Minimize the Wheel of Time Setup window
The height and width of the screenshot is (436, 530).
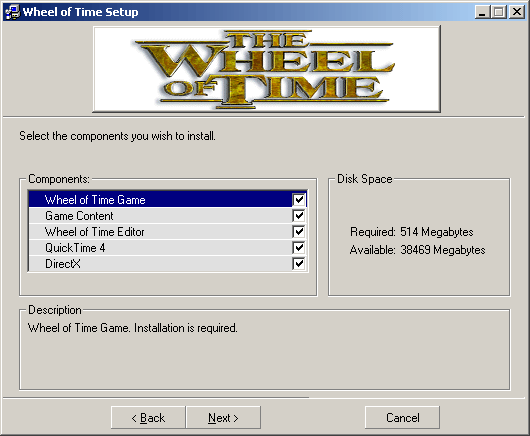[482, 12]
